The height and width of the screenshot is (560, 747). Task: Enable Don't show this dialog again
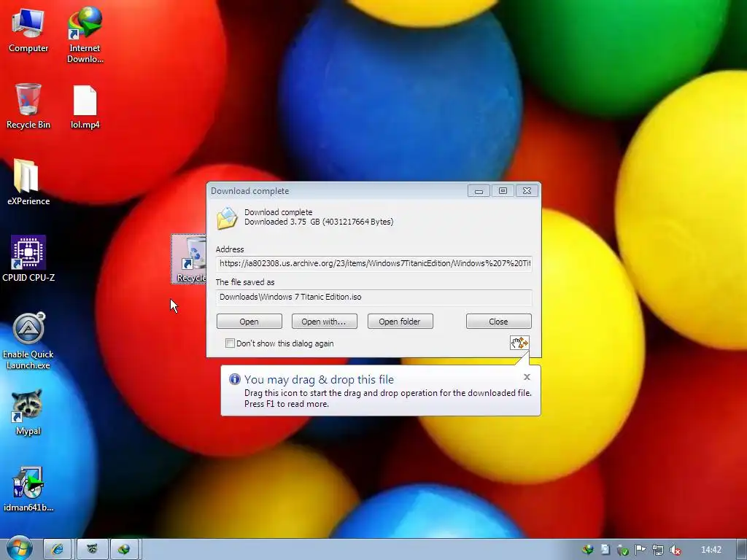(x=230, y=343)
